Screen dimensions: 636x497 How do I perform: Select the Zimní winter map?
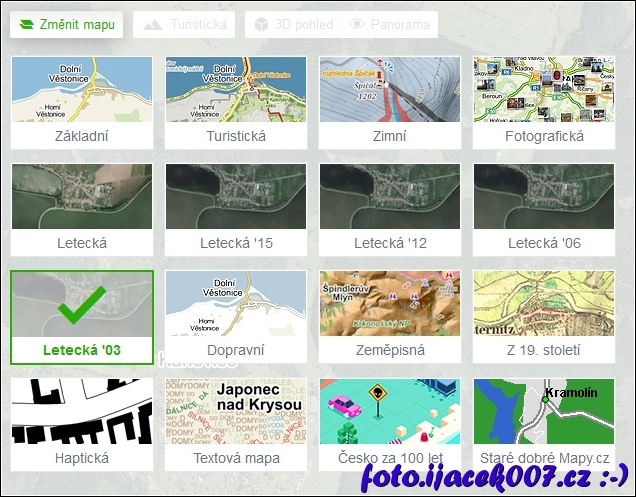pos(389,102)
